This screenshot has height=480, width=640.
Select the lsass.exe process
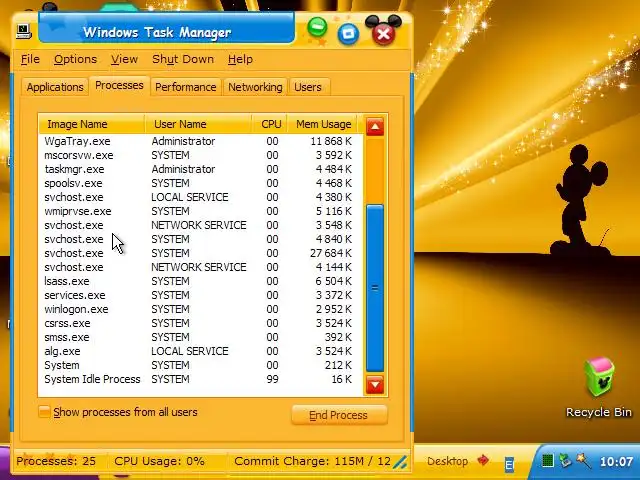pyautogui.click(x=200, y=281)
